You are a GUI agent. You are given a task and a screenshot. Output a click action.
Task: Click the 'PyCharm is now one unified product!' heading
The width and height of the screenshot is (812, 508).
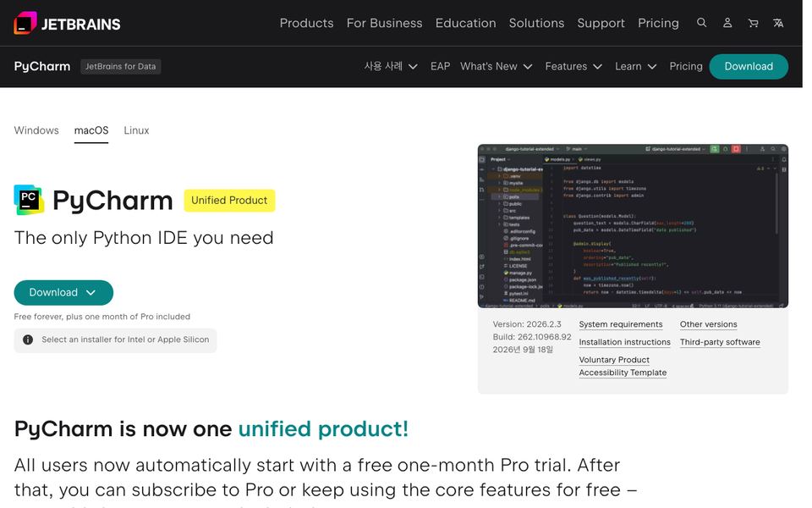coord(211,429)
